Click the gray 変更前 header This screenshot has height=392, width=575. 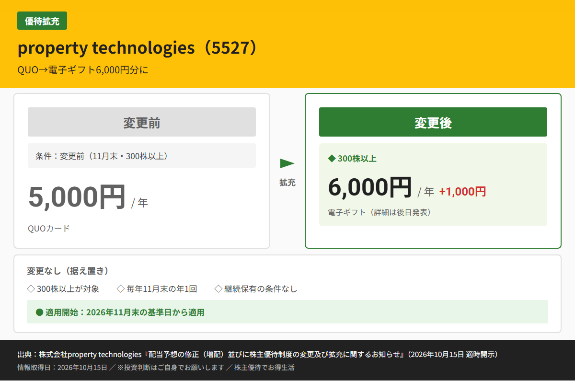[x=142, y=122]
